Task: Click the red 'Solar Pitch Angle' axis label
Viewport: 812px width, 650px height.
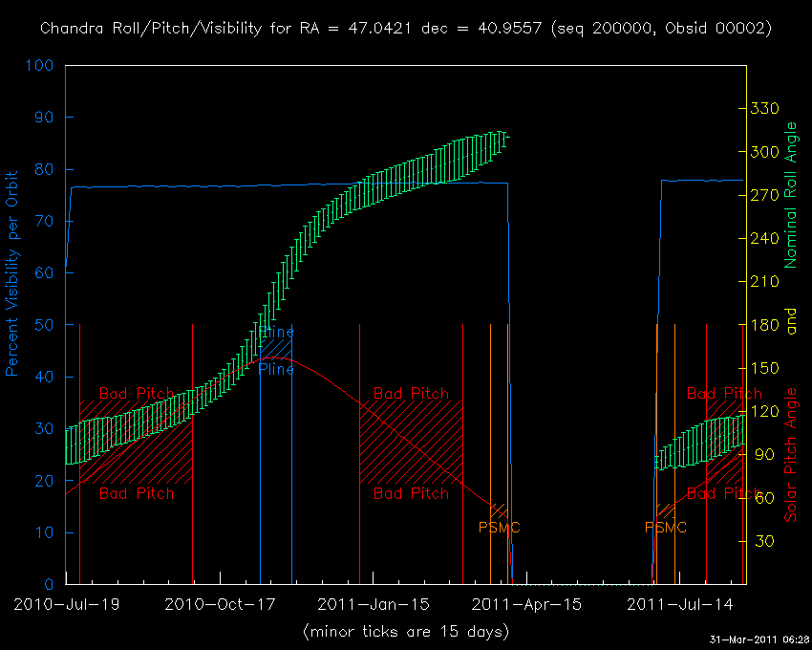Action: [x=790, y=455]
